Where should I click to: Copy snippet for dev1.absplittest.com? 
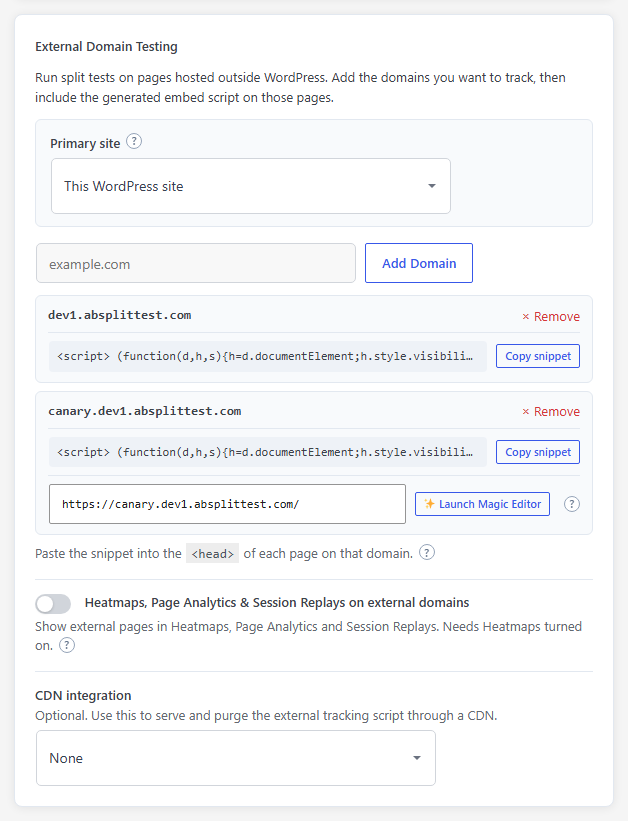[x=538, y=356]
